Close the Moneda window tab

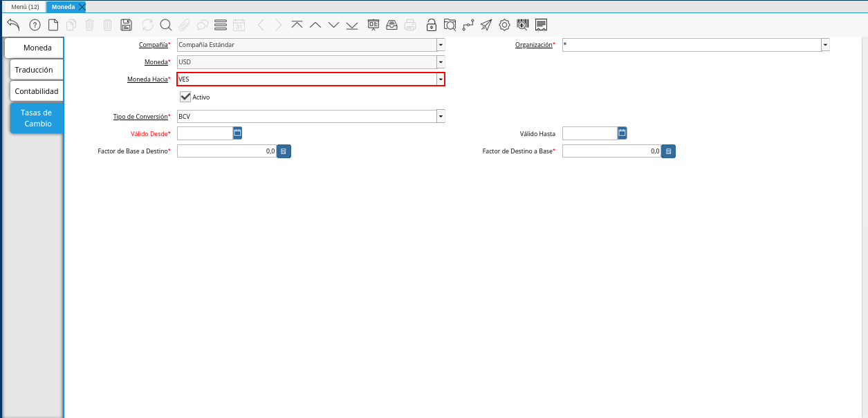click(x=82, y=6)
